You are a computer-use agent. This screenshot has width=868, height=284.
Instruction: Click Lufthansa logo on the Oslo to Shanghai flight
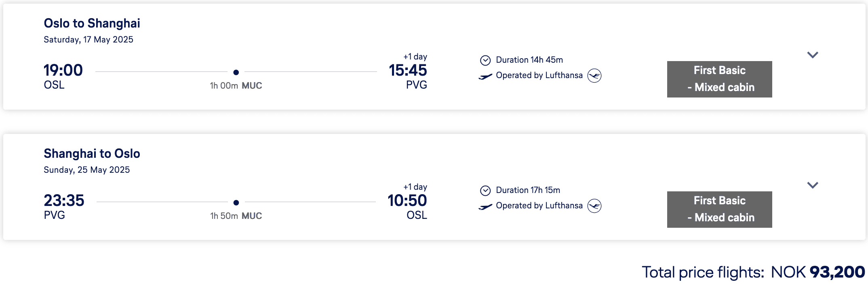pos(594,76)
